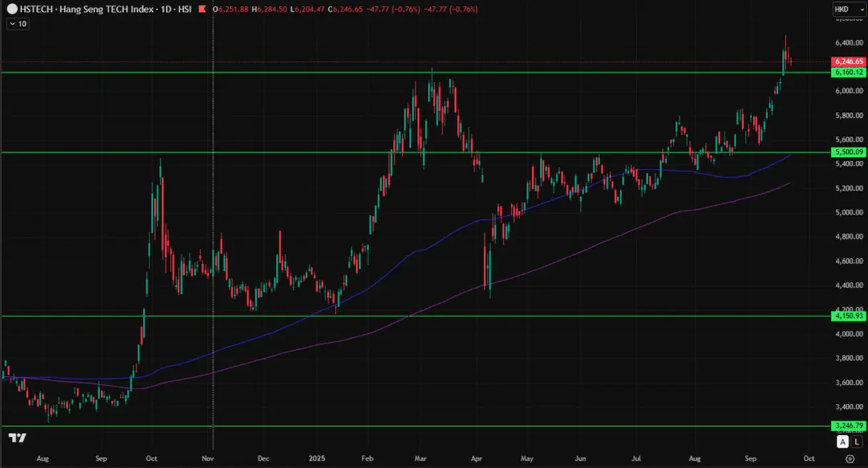Click the Nov label on time axis
This screenshot has width=868, height=468.
(x=207, y=458)
